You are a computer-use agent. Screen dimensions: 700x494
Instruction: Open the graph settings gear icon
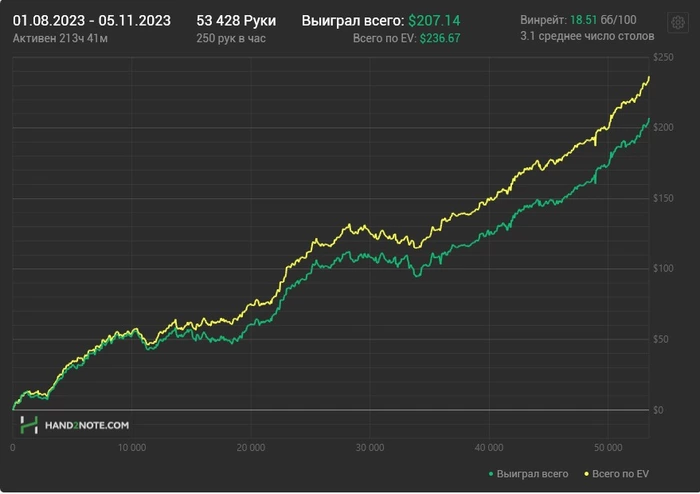[x=678, y=22]
